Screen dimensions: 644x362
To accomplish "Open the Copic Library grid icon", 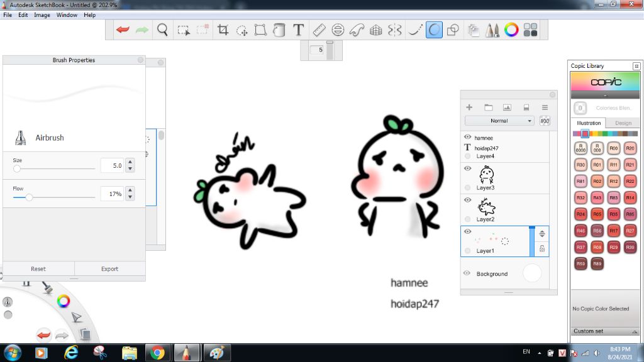I will pyautogui.click(x=530, y=30).
